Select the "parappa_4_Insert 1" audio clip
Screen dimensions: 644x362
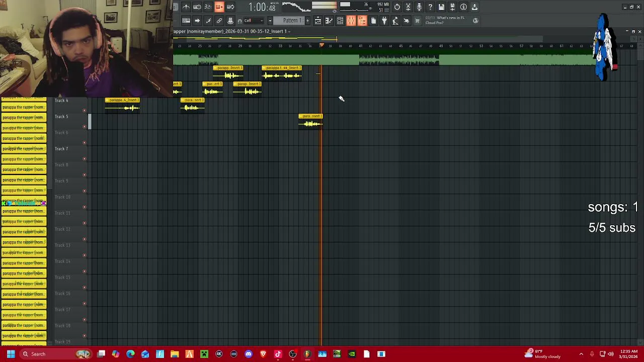coord(122,105)
